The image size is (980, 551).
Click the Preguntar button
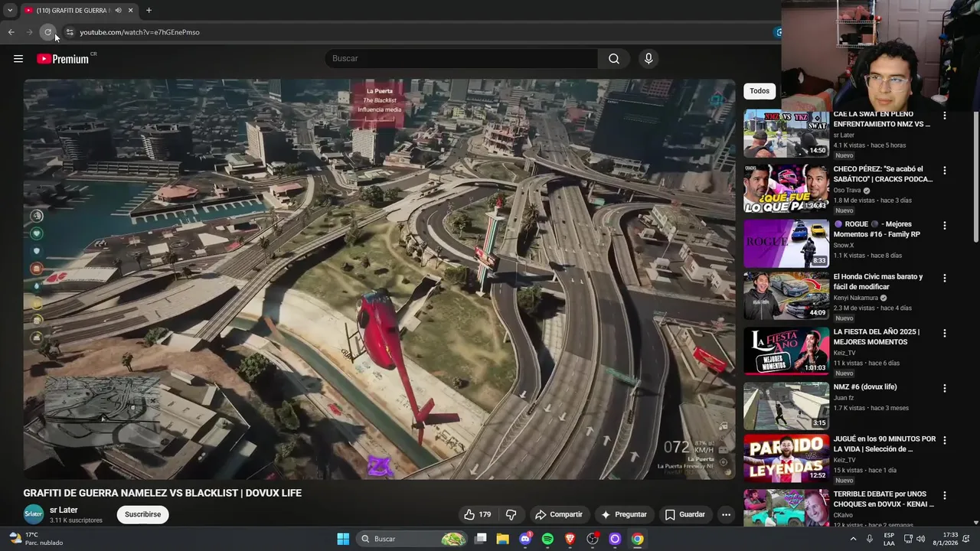(624, 514)
